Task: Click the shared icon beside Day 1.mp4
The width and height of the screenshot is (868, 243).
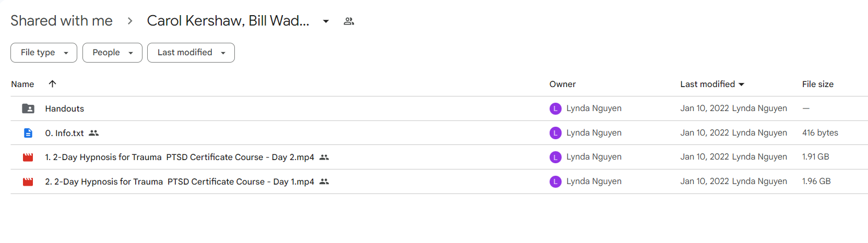Action: 324,181
